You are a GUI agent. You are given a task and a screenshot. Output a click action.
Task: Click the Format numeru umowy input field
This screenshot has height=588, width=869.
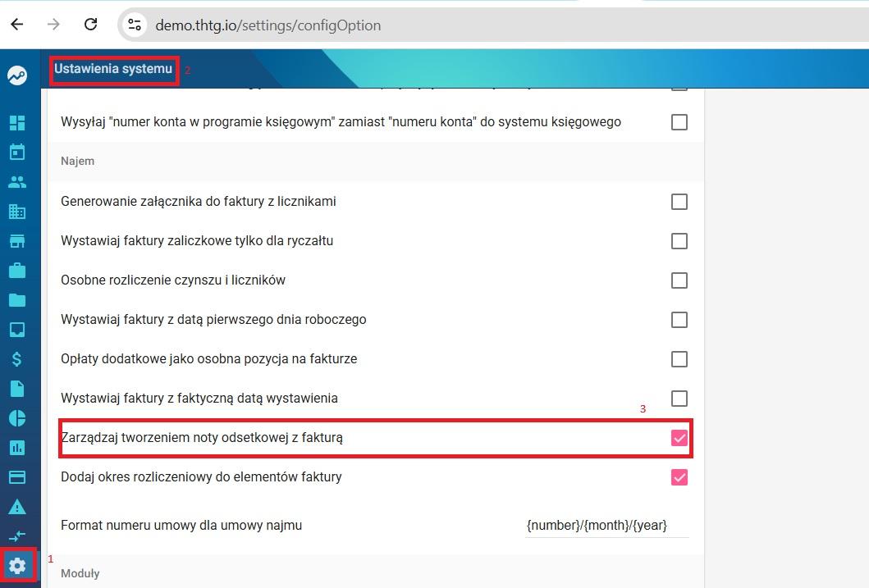coord(607,526)
